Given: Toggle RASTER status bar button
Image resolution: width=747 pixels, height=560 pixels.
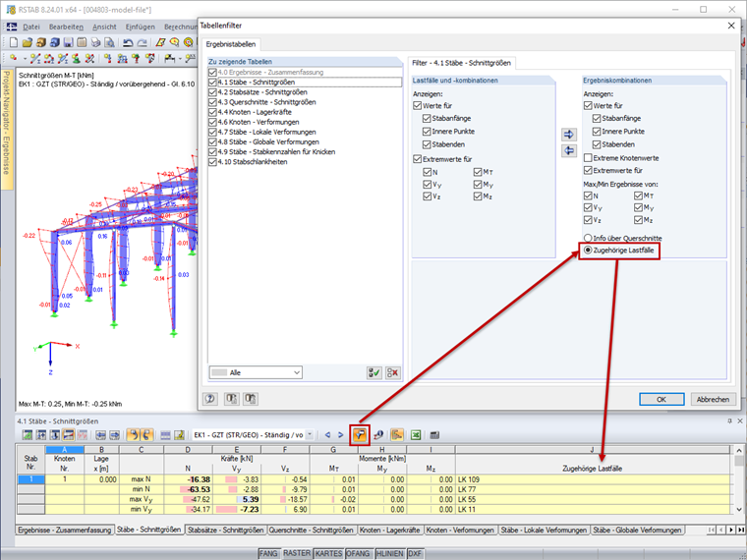Looking at the screenshot, I should (x=296, y=553).
